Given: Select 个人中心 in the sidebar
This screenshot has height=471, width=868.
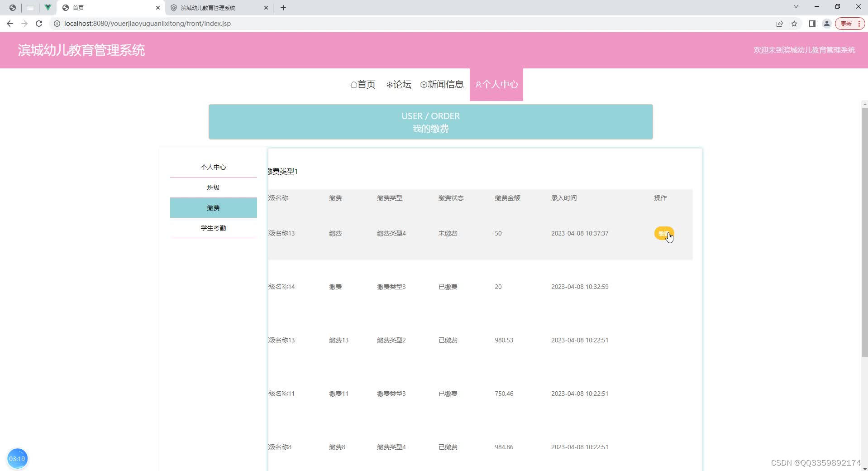Looking at the screenshot, I should click(x=214, y=167).
